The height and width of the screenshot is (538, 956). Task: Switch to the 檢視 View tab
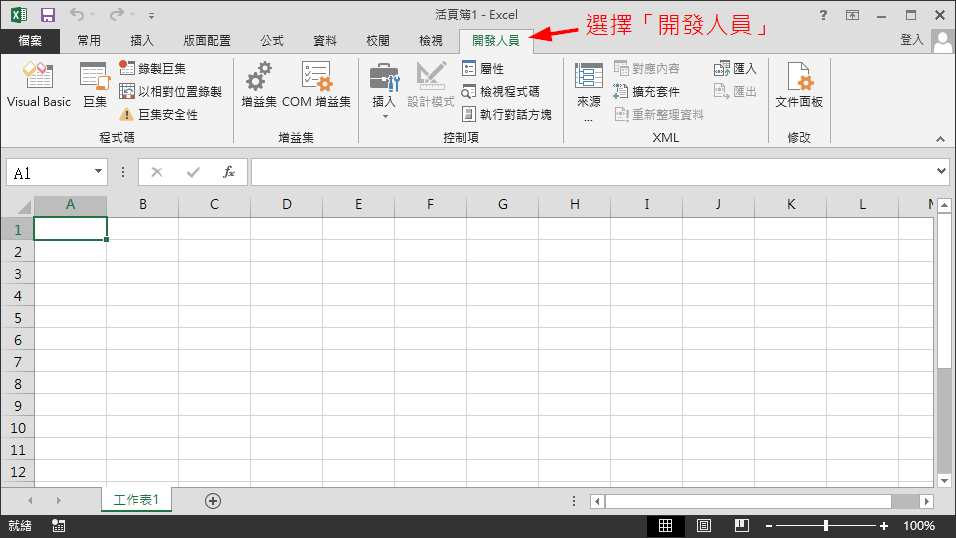[x=431, y=41]
